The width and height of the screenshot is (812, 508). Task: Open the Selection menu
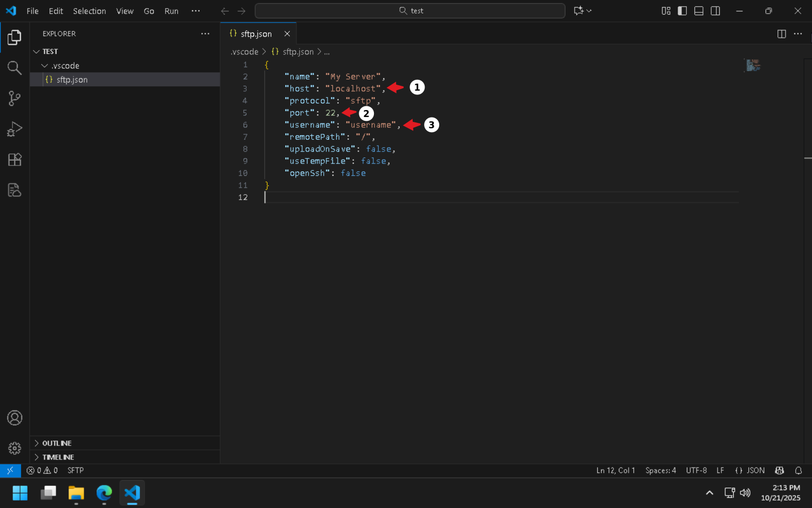click(x=90, y=11)
